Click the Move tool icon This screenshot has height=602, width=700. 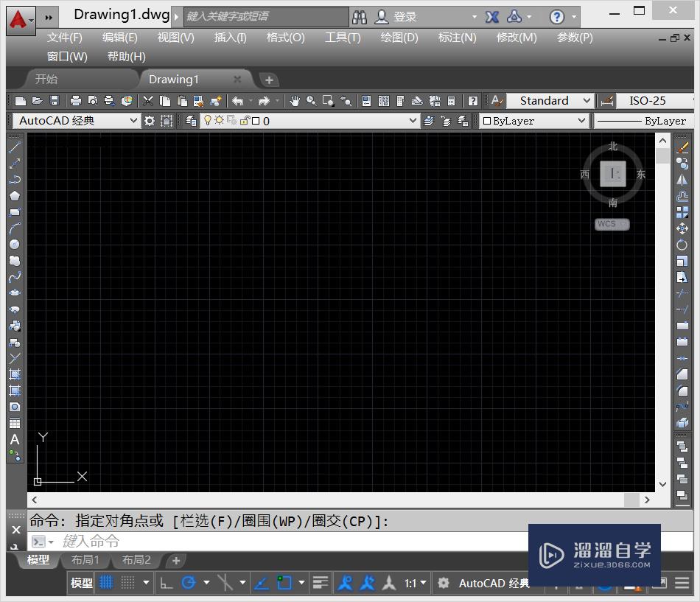click(x=682, y=228)
